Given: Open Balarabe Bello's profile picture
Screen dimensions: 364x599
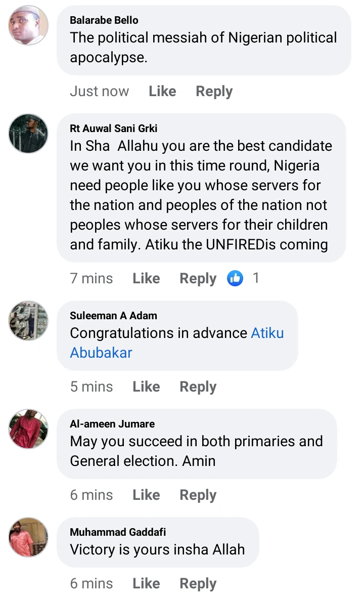Looking at the screenshot, I should (x=29, y=25).
